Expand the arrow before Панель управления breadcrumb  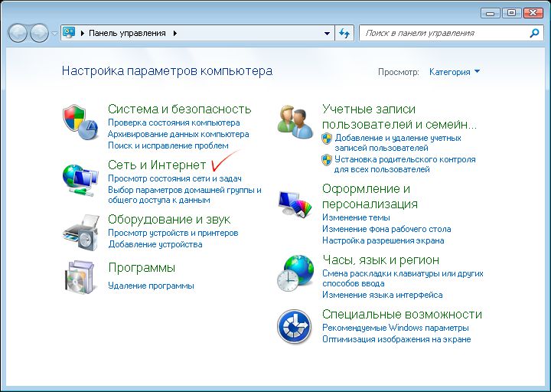click(83, 34)
